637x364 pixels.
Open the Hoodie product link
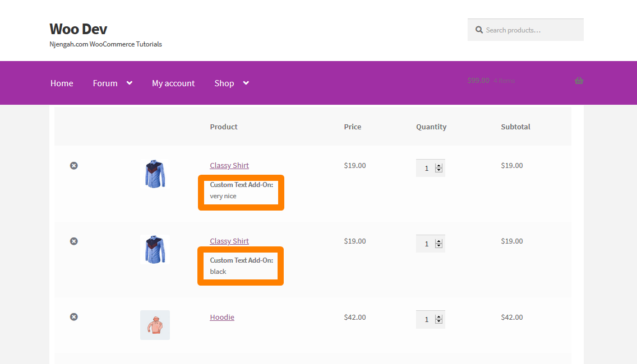click(222, 318)
